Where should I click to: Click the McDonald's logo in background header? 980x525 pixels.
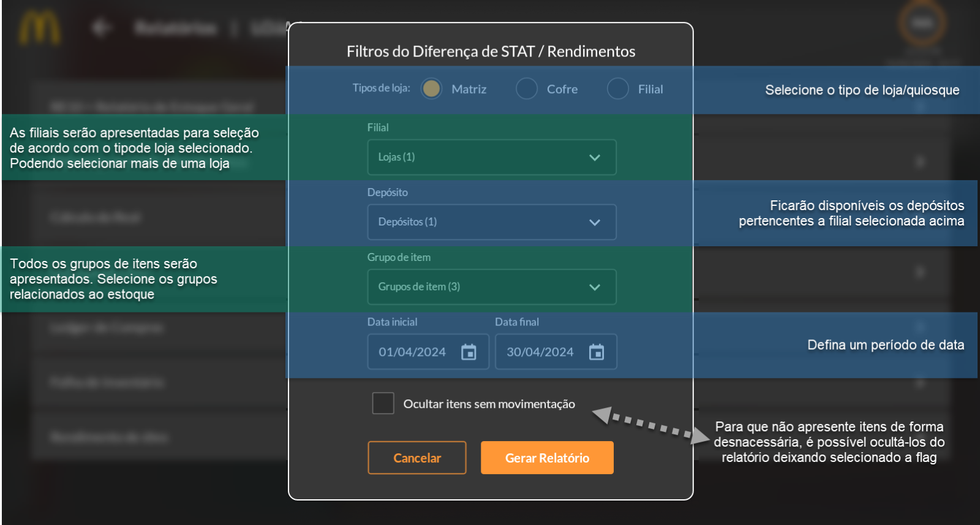39,28
